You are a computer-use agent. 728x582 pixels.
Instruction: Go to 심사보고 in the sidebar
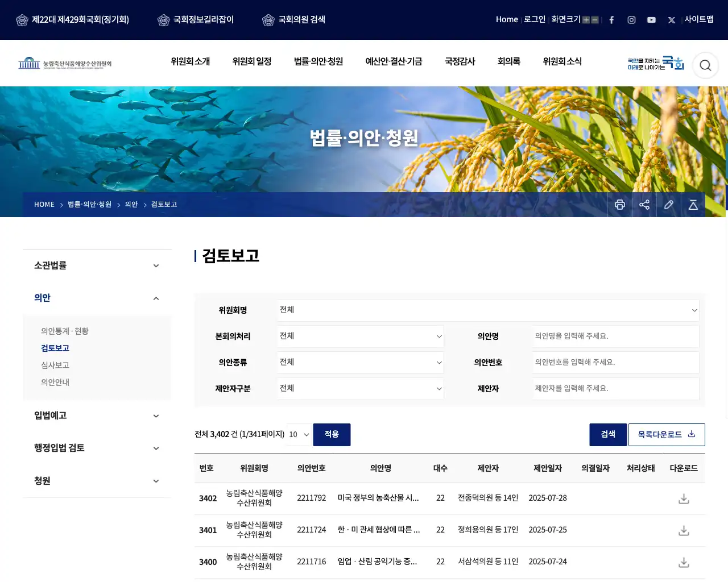click(x=55, y=365)
